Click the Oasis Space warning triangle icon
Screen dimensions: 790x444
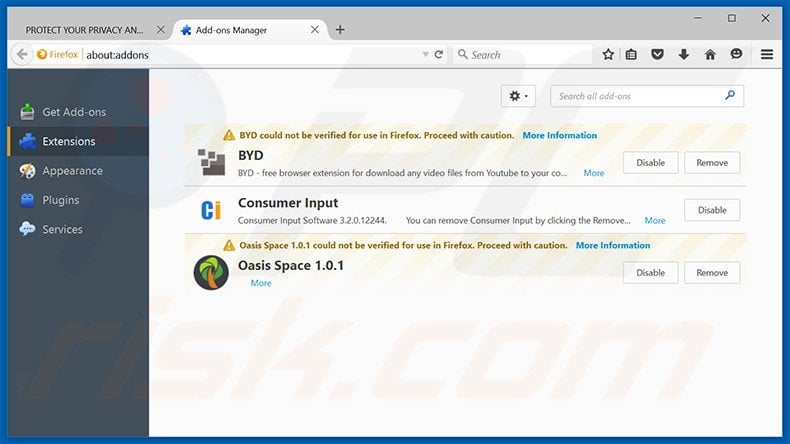[x=229, y=245]
